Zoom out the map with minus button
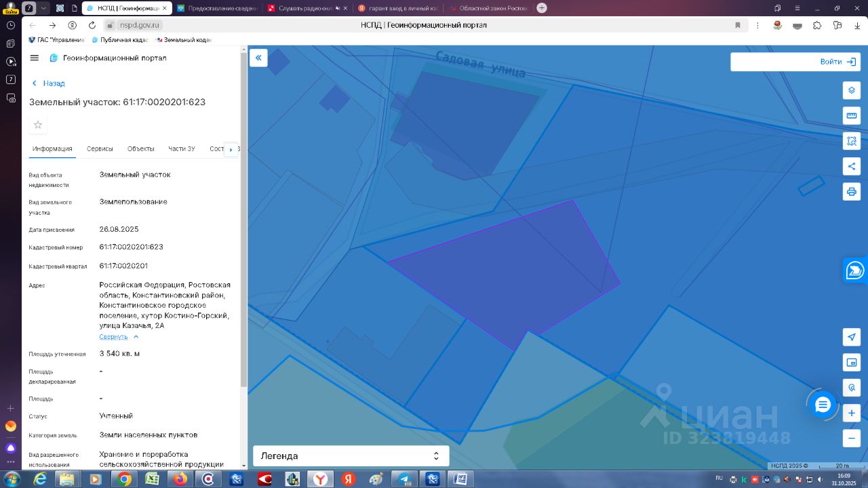The image size is (868, 488). pos(852,438)
